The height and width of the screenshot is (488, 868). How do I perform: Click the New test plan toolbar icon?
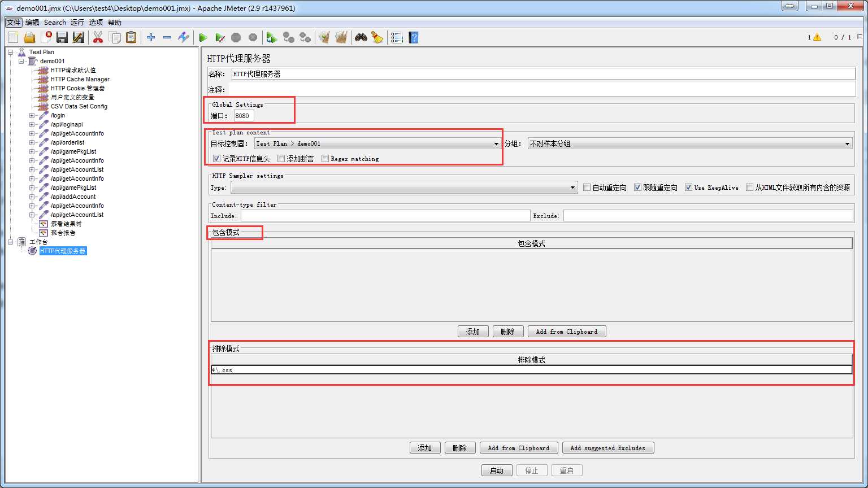coord(13,37)
